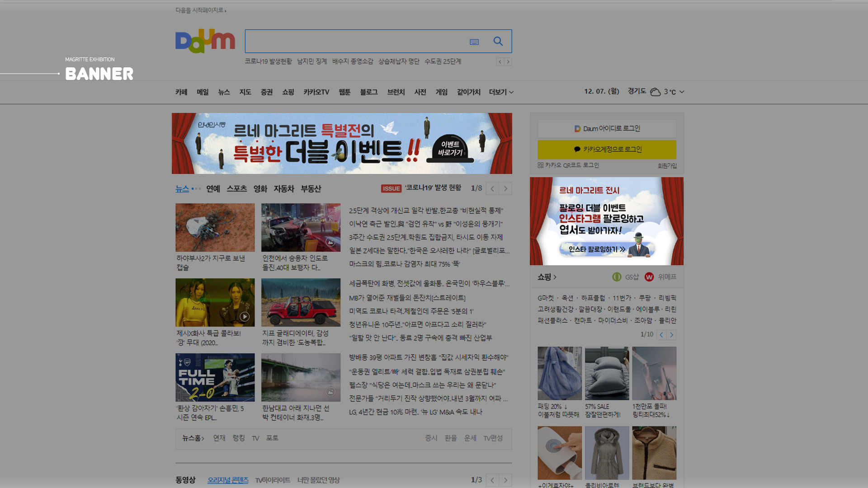Viewport: 868px width, 488px height.
Task: Click the search magnifier icon
Action: [x=498, y=42]
